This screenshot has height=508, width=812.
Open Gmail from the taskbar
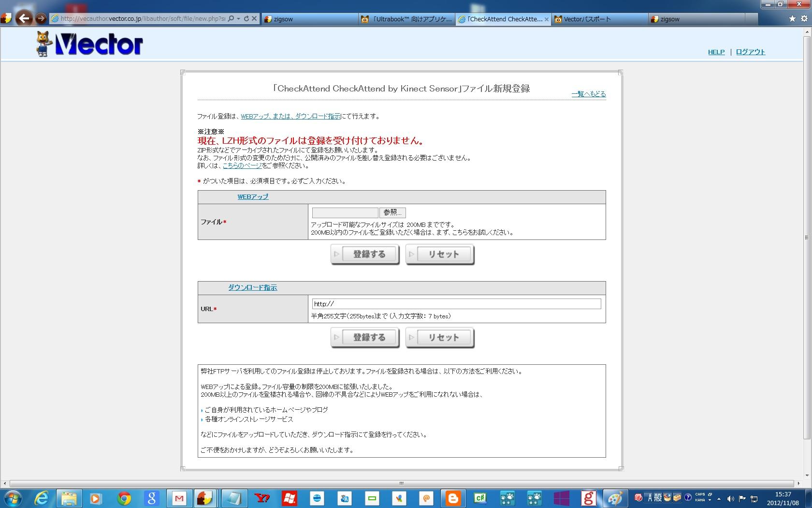point(179,498)
